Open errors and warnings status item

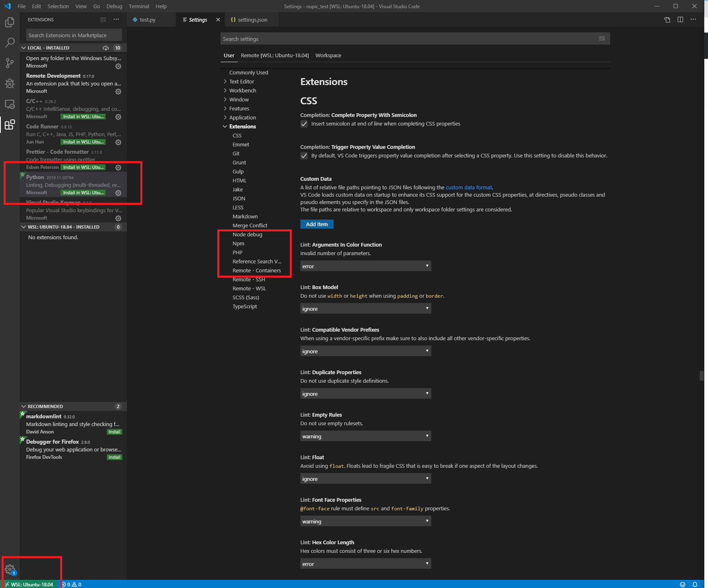(71, 584)
